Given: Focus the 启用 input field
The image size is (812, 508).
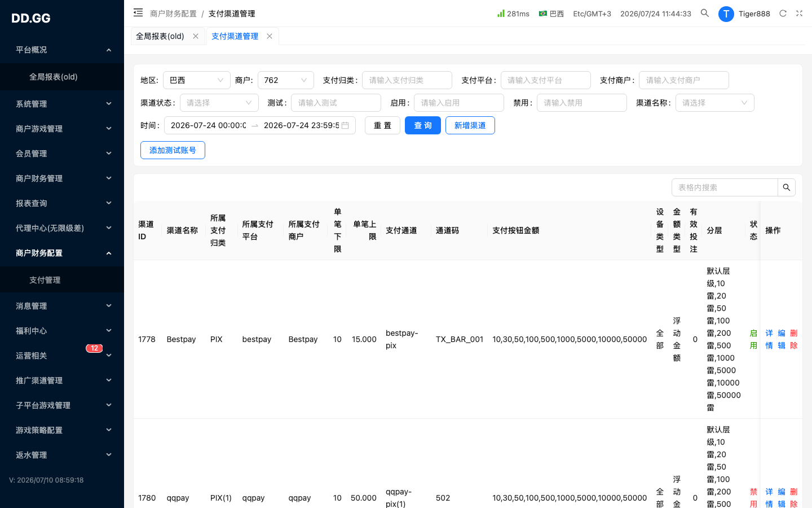Looking at the screenshot, I should [458, 103].
